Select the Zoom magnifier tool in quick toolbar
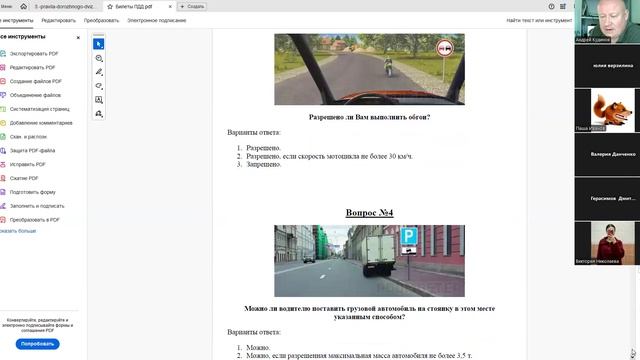This screenshot has height=360, width=640. tap(99, 58)
